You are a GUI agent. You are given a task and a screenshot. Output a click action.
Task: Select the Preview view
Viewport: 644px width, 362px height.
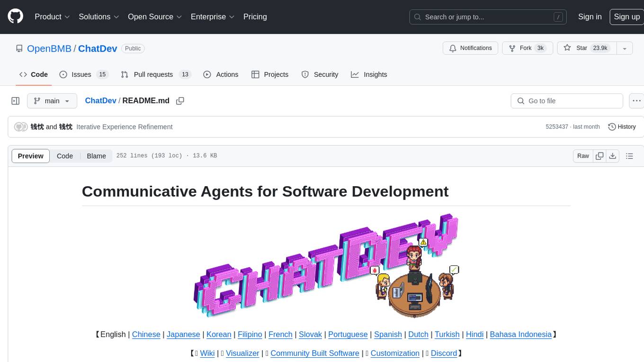31,156
